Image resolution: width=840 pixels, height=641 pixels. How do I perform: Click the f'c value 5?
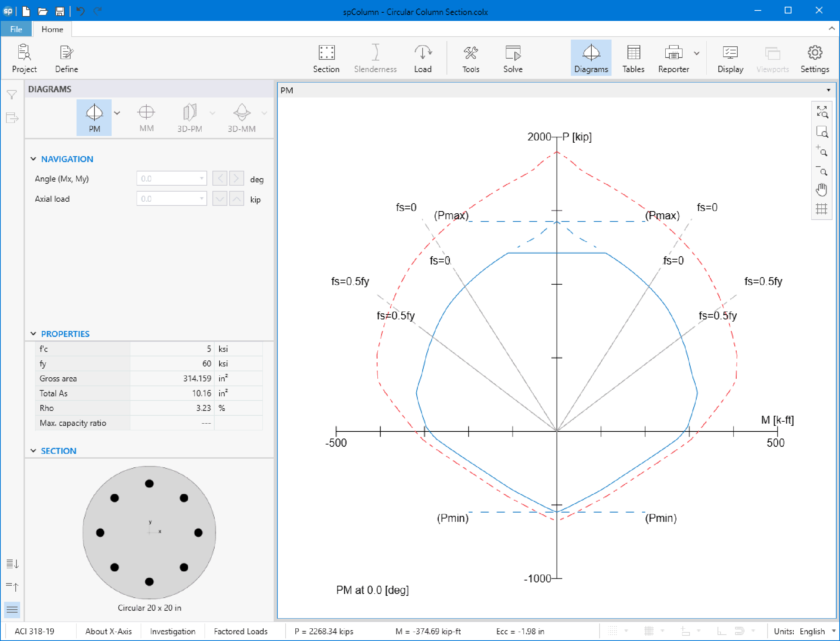(209, 349)
